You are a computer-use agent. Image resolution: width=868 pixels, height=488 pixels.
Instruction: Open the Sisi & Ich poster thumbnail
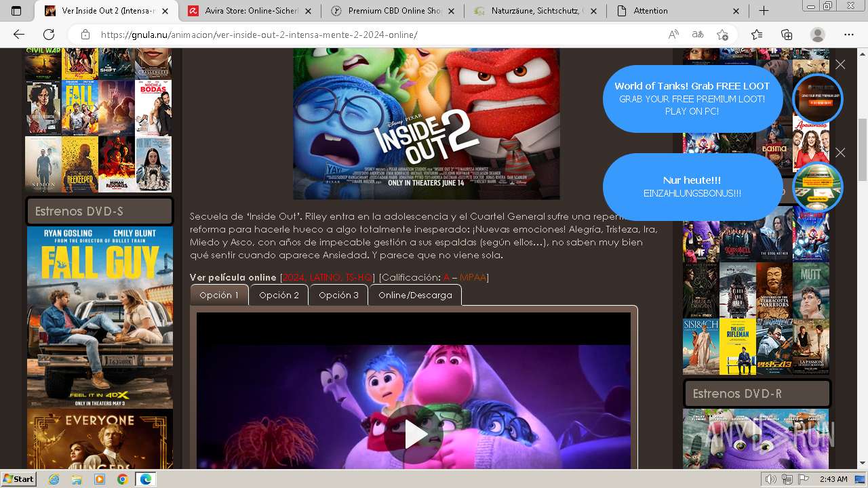701,346
